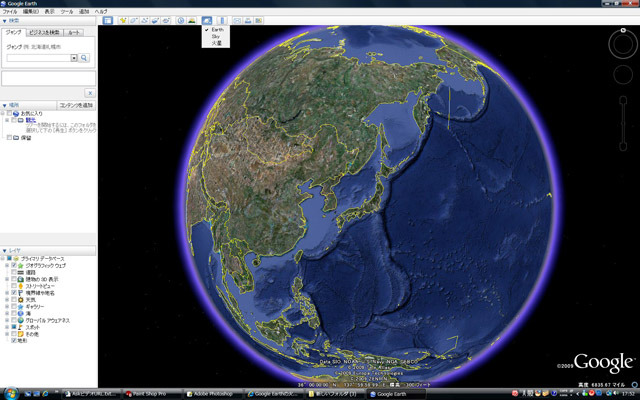Click the ギャラリー blue star layer icon
The height and width of the screenshot is (400, 640).
pyautogui.click(x=20, y=307)
